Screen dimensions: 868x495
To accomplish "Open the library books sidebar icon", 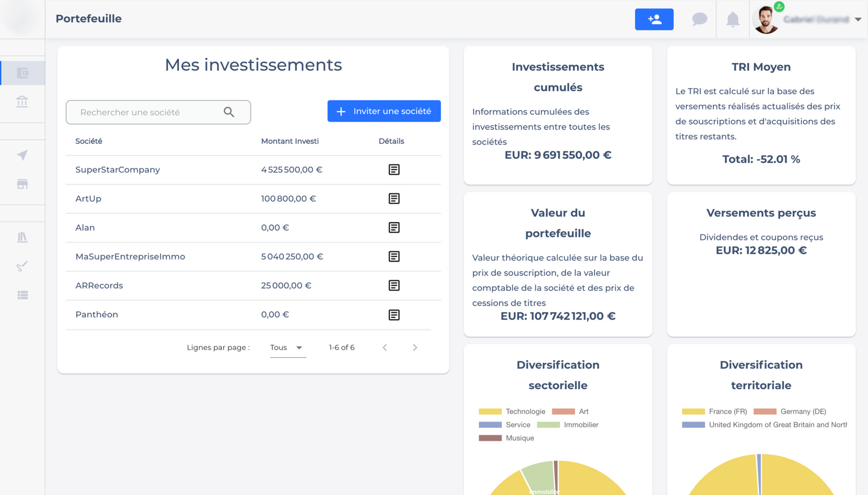I will coord(22,237).
